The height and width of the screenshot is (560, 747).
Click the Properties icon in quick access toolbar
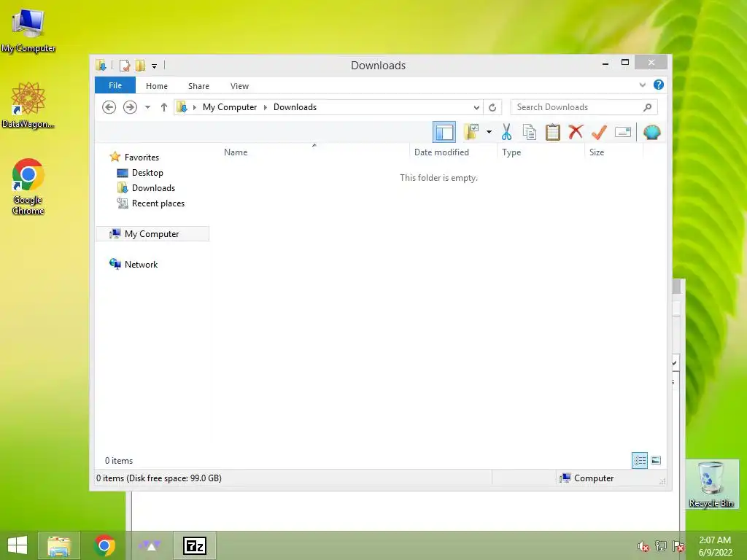pos(124,65)
